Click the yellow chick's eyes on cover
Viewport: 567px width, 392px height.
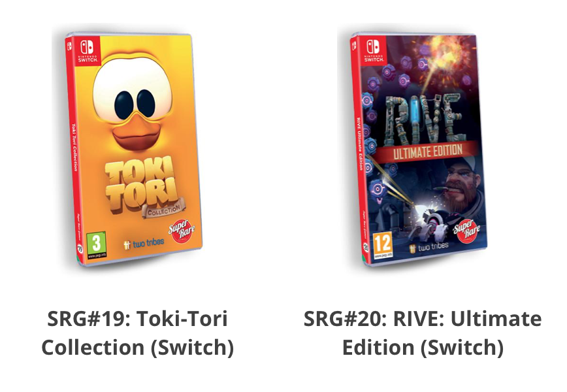134,104
